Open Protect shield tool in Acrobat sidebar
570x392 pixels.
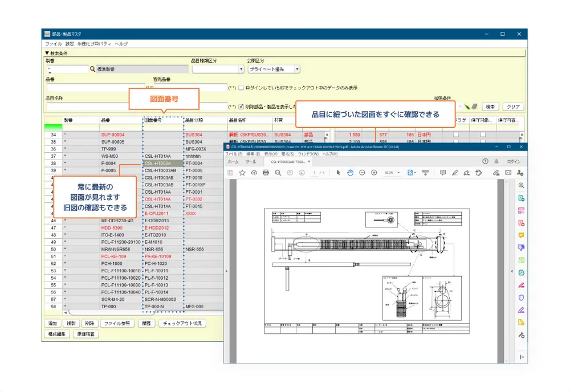click(x=522, y=297)
